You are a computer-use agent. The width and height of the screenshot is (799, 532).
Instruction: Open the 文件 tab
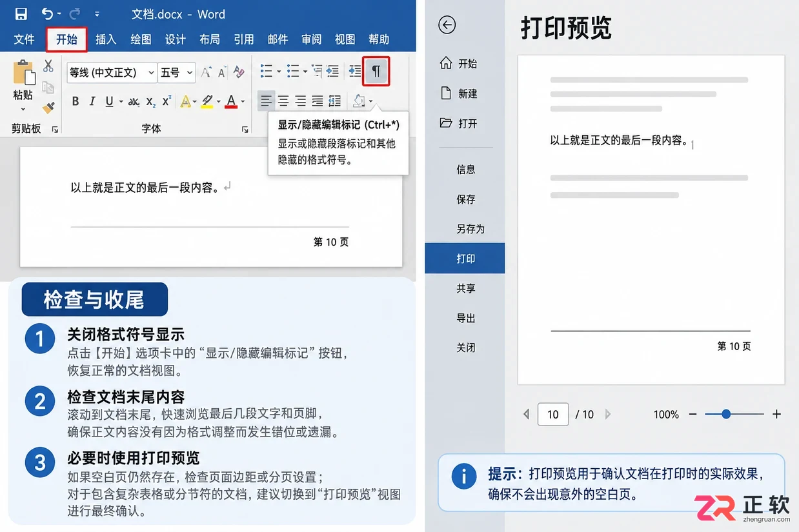tap(24, 39)
